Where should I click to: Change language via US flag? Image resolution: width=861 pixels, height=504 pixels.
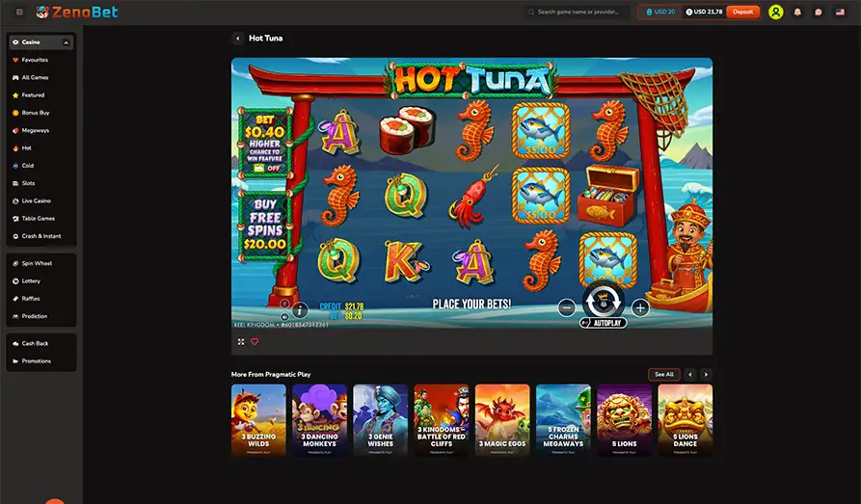point(840,13)
